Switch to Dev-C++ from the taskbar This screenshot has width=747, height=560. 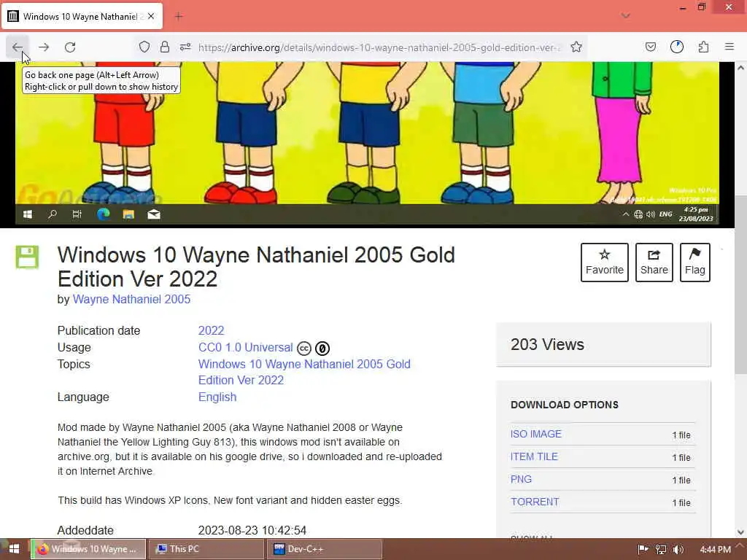click(x=324, y=549)
